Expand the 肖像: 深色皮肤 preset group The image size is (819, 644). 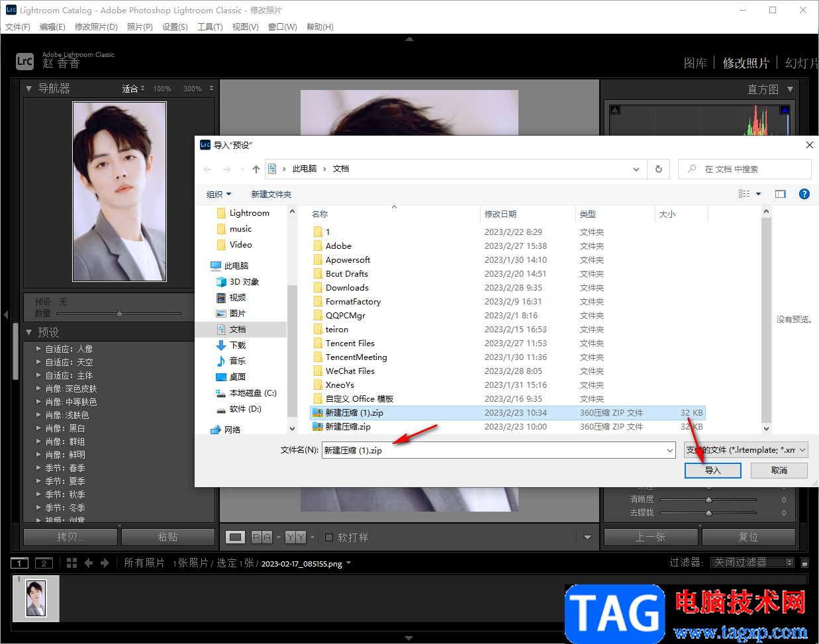(x=38, y=389)
